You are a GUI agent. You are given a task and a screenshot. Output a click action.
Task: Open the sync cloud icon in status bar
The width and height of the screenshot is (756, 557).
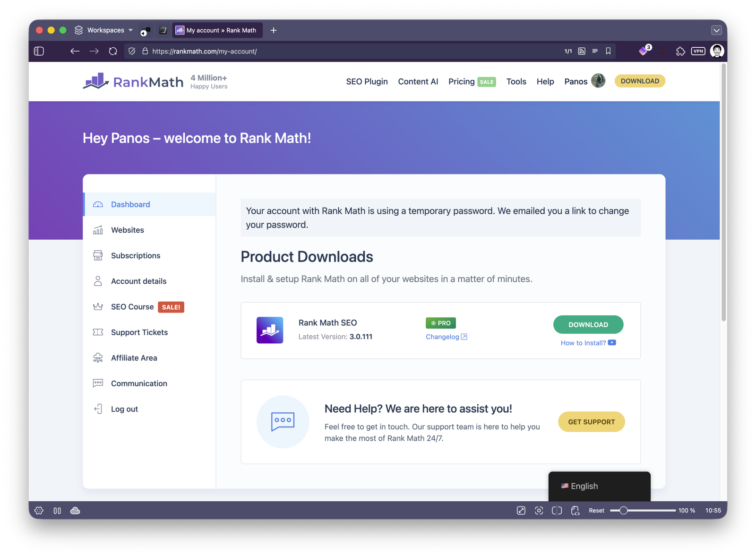click(75, 511)
